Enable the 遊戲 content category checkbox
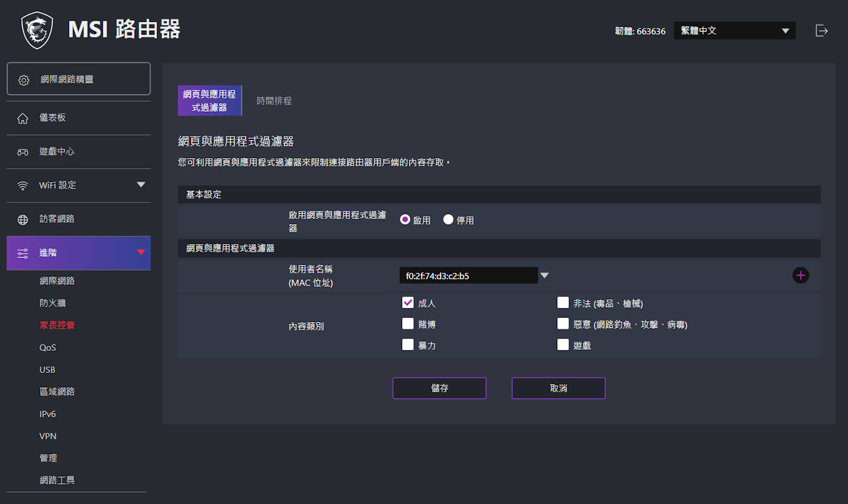 point(563,345)
